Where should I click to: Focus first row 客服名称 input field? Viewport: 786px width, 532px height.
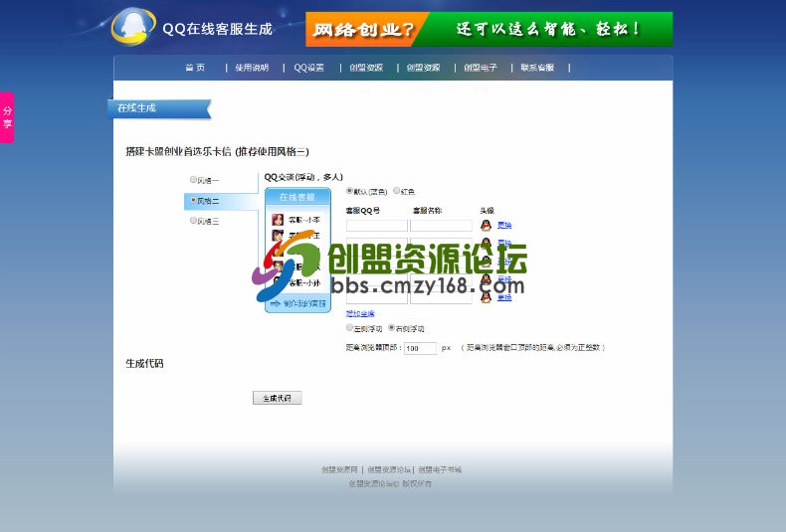[x=441, y=226]
